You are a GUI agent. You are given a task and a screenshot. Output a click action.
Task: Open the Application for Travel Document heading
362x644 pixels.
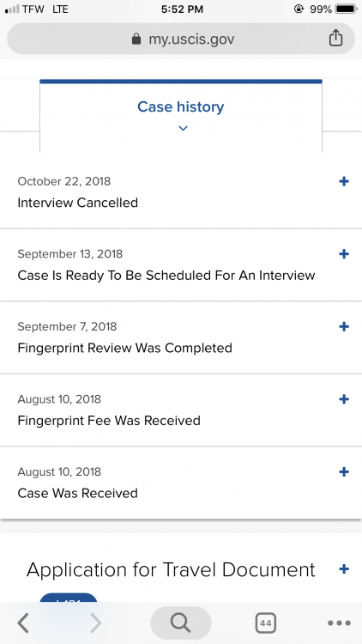pos(171,569)
